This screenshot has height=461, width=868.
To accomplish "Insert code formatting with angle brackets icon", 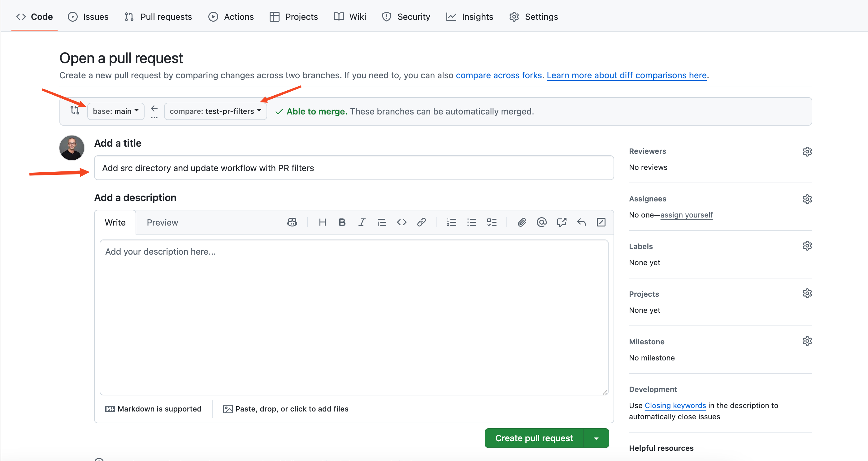I will click(x=402, y=222).
